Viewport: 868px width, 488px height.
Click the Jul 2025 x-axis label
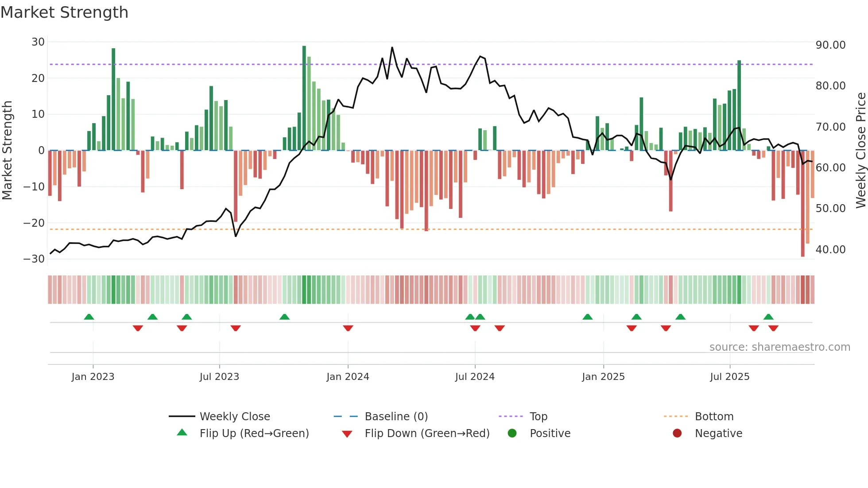coord(730,377)
